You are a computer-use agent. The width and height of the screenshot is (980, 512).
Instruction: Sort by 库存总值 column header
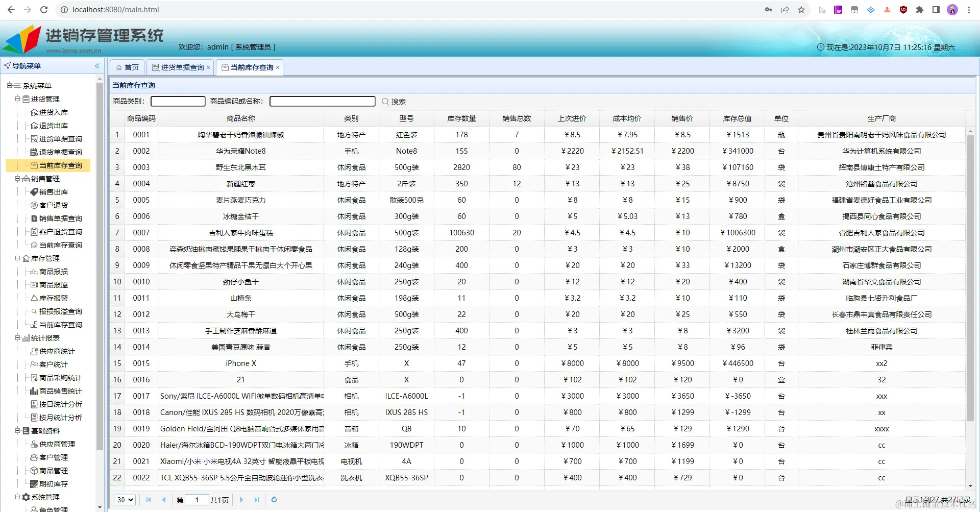[x=737, y=118]
